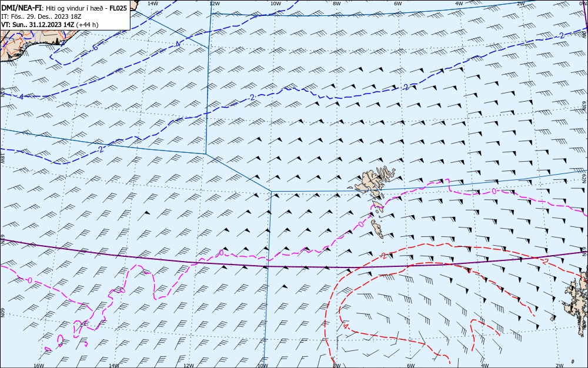Click the '-6' blue isotherm label near Iceland

(x=95, y=47)
